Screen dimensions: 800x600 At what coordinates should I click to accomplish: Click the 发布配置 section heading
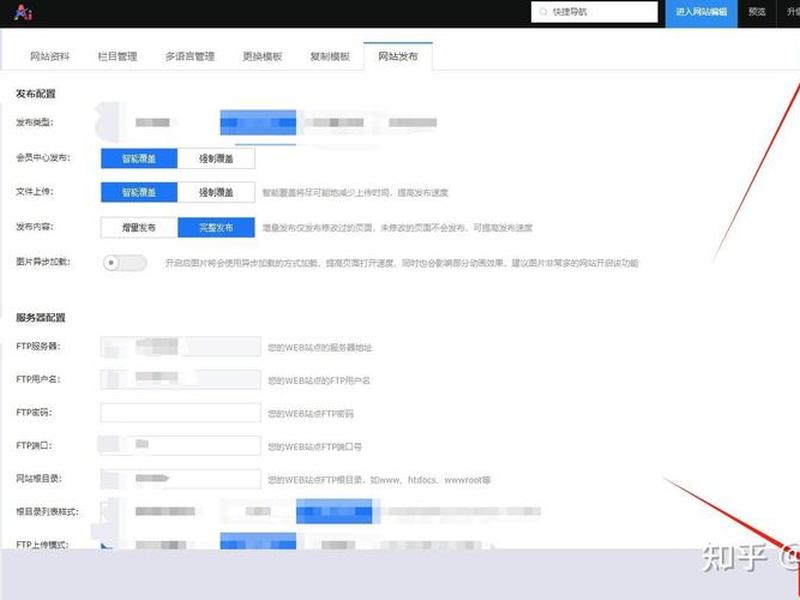(x=36, y=94)
